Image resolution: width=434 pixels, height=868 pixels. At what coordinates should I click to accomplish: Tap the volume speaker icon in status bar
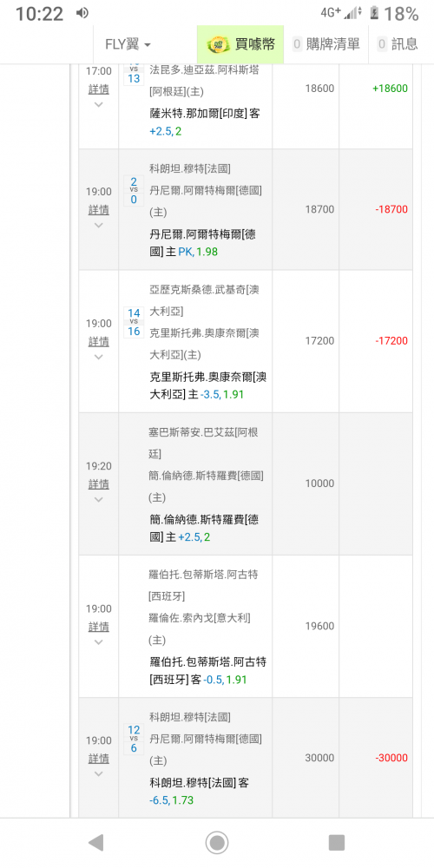click(82, 13)
